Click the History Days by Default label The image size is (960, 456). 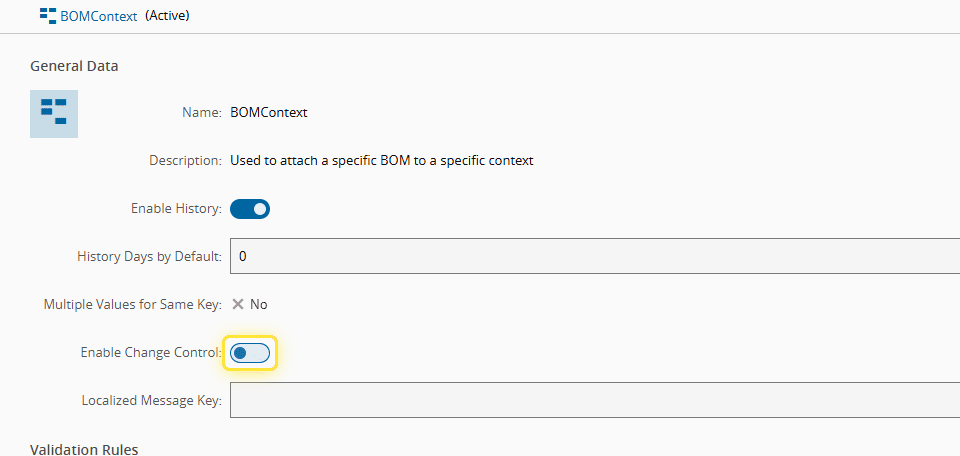pos(149,256)
